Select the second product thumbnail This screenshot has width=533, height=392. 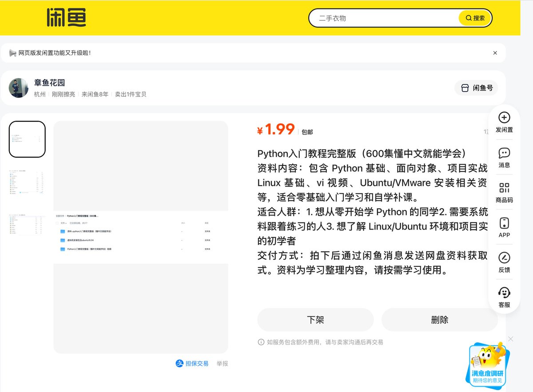pos(27,182)
